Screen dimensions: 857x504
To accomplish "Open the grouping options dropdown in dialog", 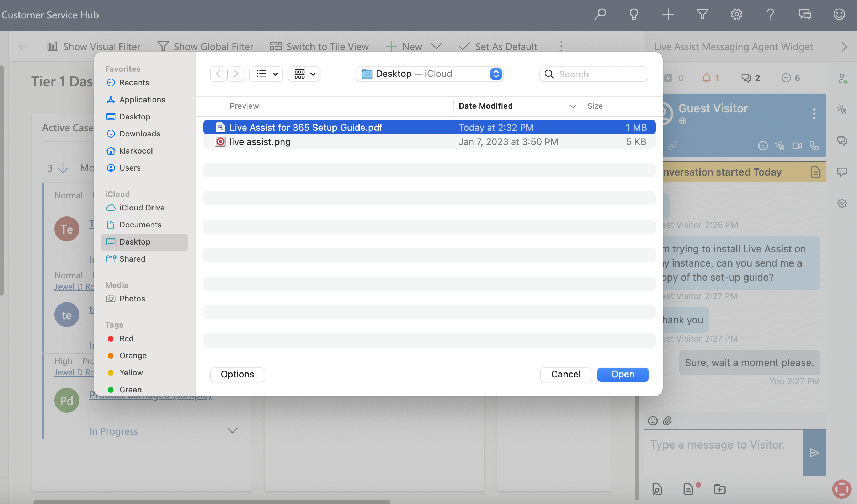I will click(304, 74).
